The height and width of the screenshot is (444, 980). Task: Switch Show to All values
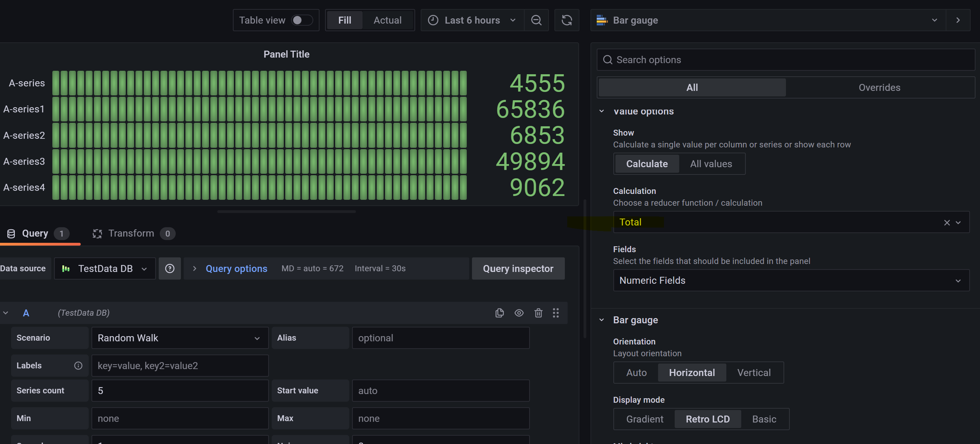(711, 163)
